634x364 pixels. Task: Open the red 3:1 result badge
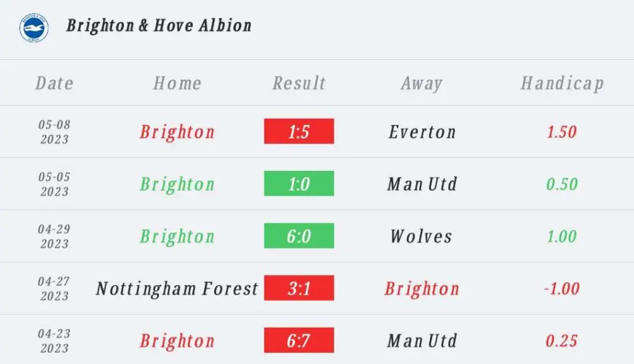299,288
